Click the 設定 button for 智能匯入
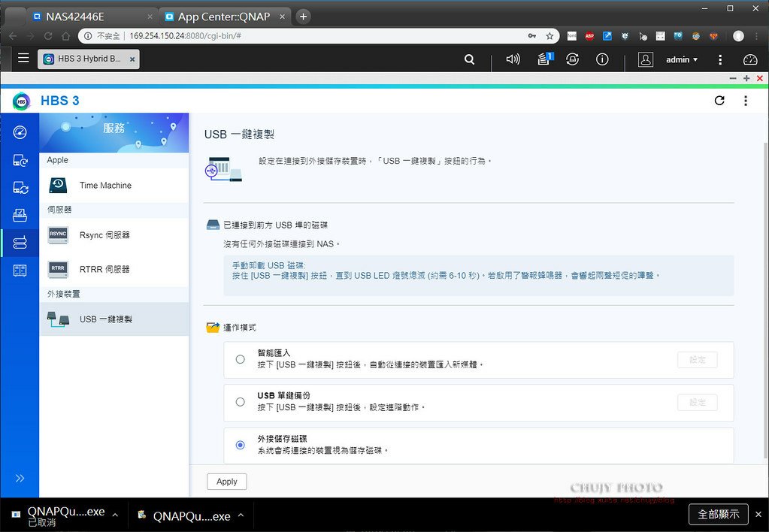This screenshot has width=769, height=532. coord(697,360)
